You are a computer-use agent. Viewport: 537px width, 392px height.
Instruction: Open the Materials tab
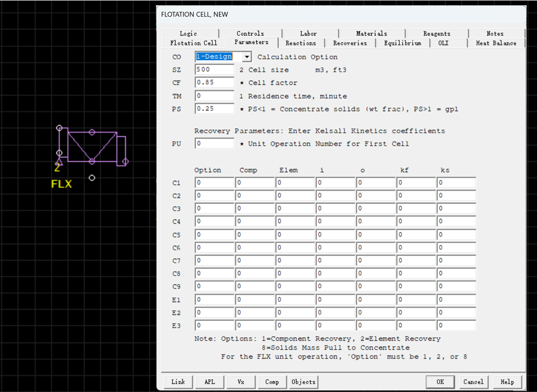click(372, 33)
